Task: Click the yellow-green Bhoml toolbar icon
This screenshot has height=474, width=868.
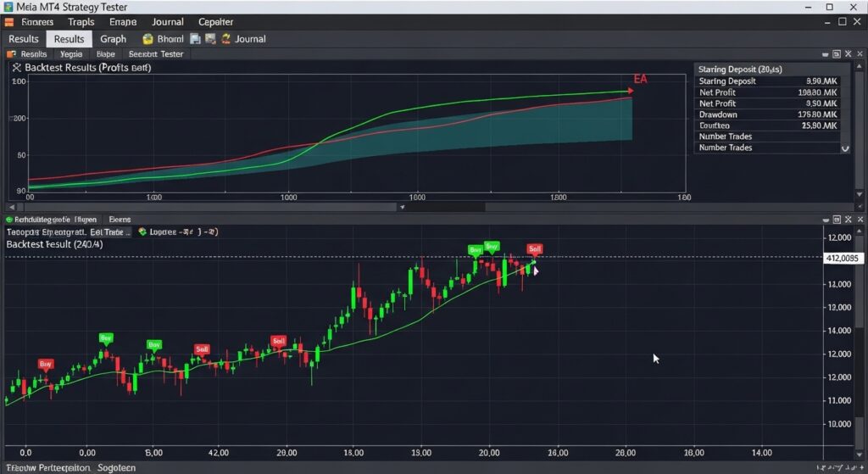Action: coord(147,39)
